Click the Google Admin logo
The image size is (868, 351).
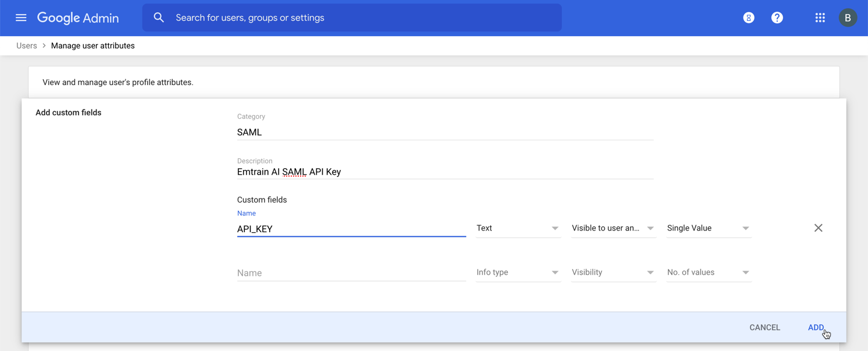tap(78, 17)
